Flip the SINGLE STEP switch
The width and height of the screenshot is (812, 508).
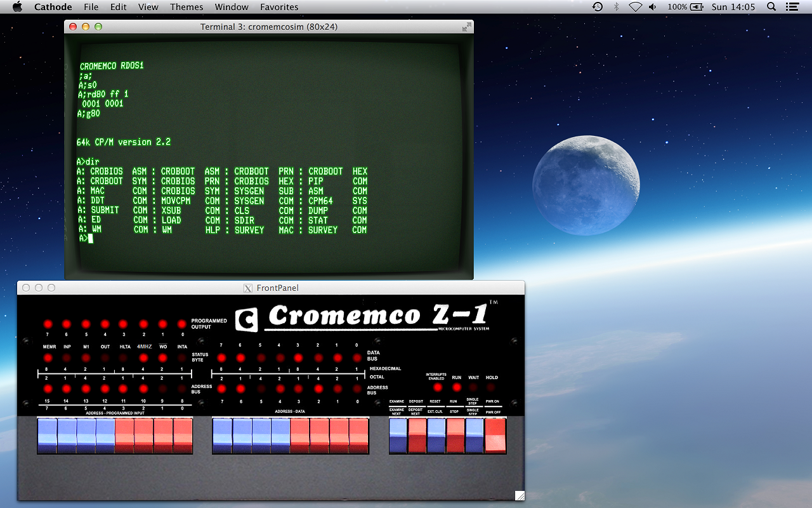coord(474,436)
